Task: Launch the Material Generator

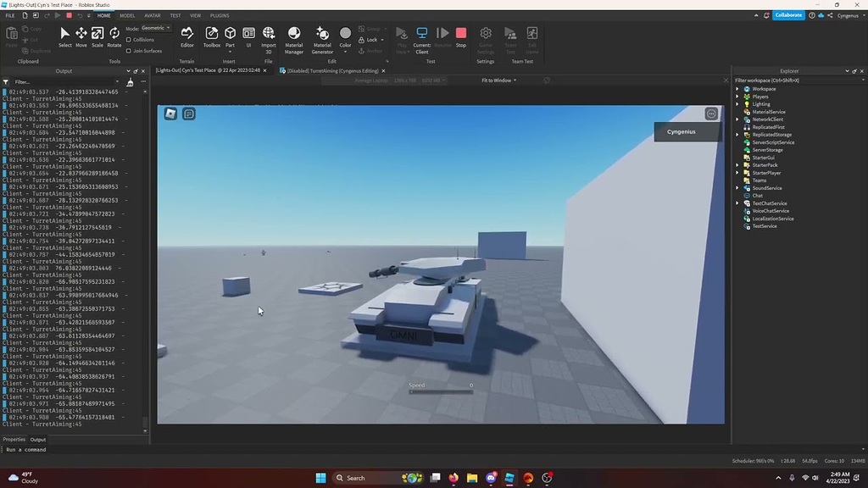Action: click(322, 36)
